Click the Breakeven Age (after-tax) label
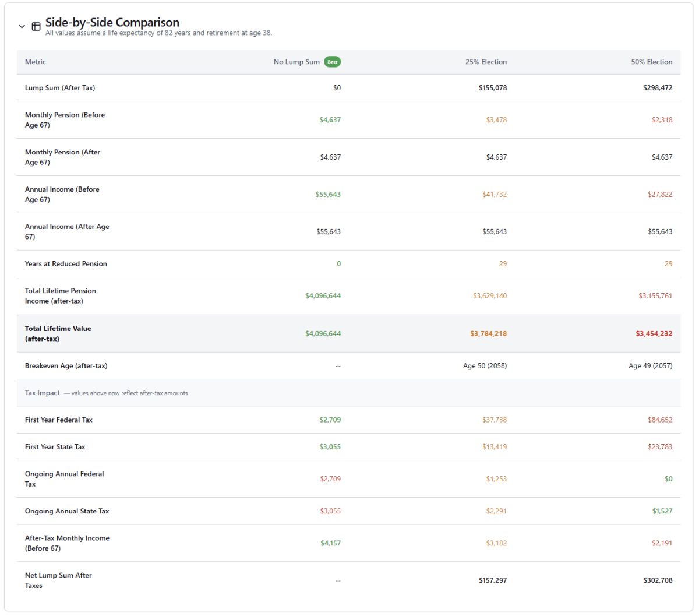This screenshot has width=699, height=616. tap(66, 366)
